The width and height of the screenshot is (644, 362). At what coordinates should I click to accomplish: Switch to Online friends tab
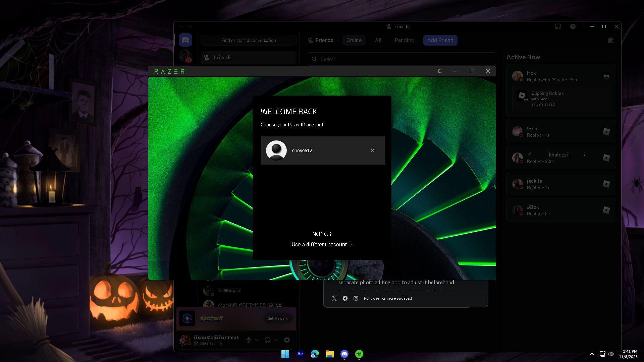354,40
